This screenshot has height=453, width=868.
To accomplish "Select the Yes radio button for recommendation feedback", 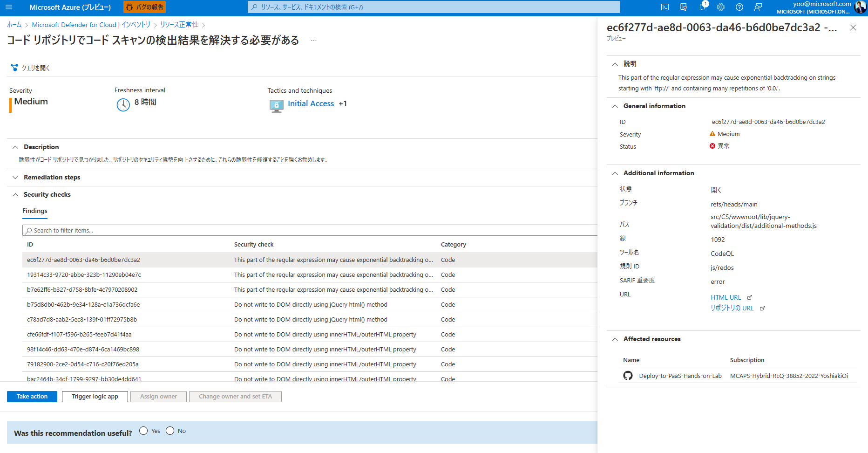I will coord(143,431).
